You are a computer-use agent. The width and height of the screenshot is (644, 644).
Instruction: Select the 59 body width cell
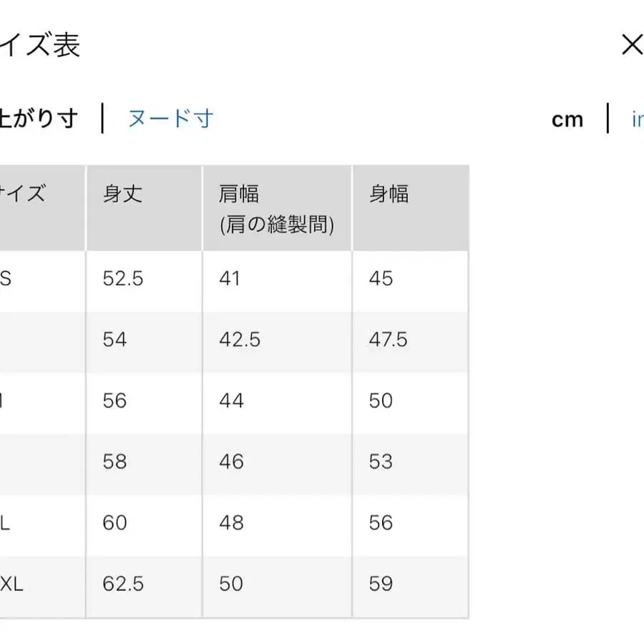(381, 585)
